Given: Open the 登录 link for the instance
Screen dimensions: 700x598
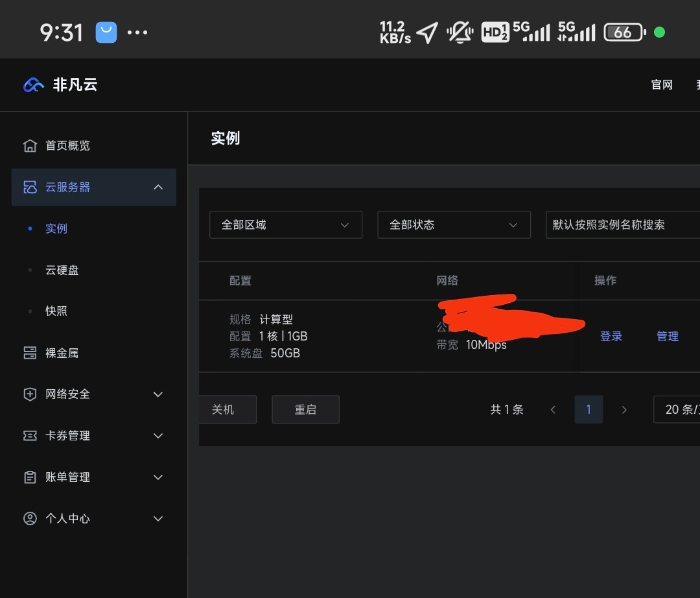Looking at the screenshot, I should (611, 336).
